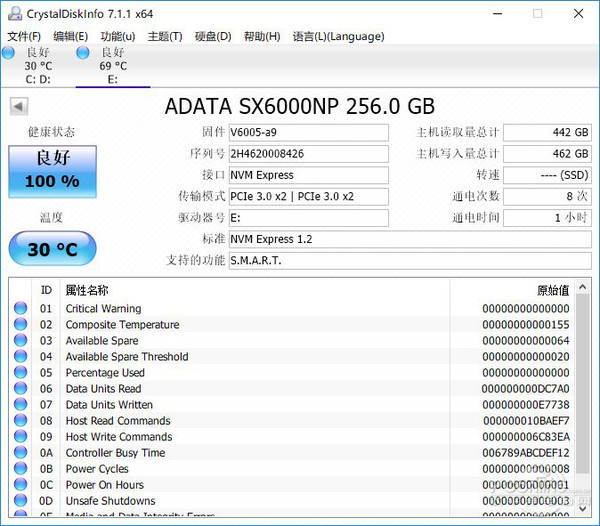Click the interface field NVM Express
Image resolution: width=600 pixels, height=526 pixels.
click(x=308, y=175)
